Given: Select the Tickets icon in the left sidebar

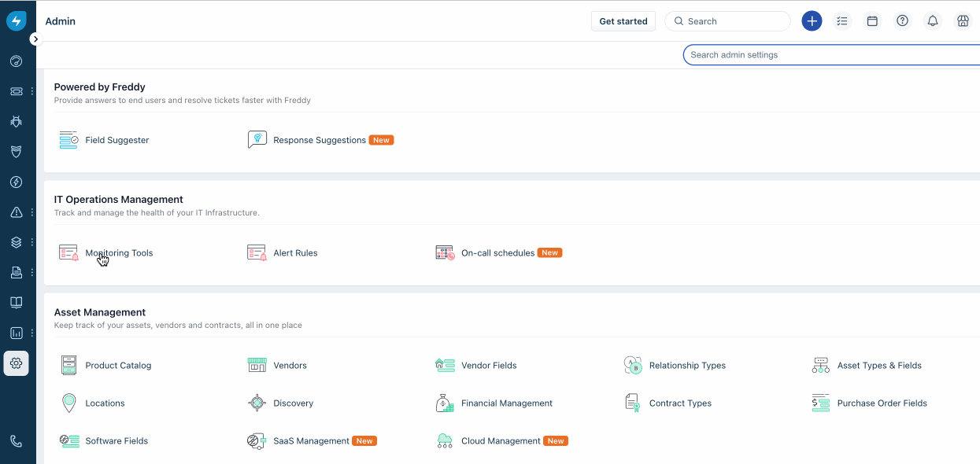Looking at the screenshot, I should (x=16, y=91).
